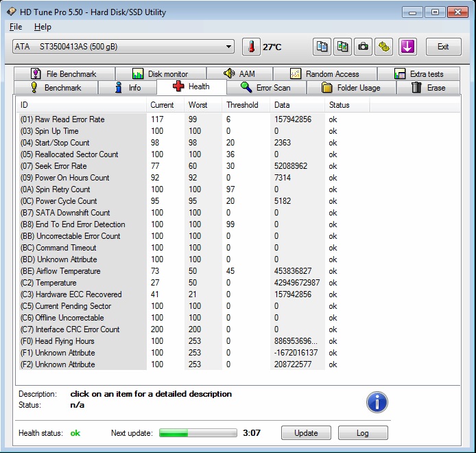The width and height of the screenshot is (476, 453).
Task: Select the (0C) Power Cycle Count row
Action: [194, 201]
